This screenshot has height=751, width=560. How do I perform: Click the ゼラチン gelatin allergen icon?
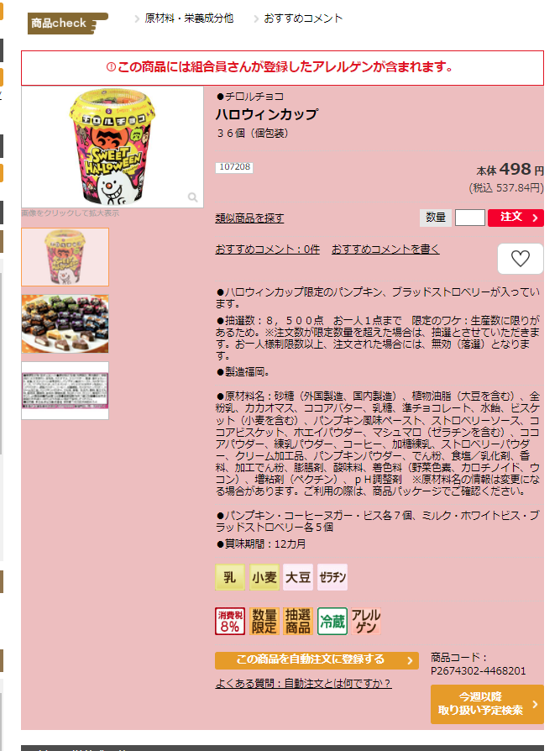coord(332,577)
